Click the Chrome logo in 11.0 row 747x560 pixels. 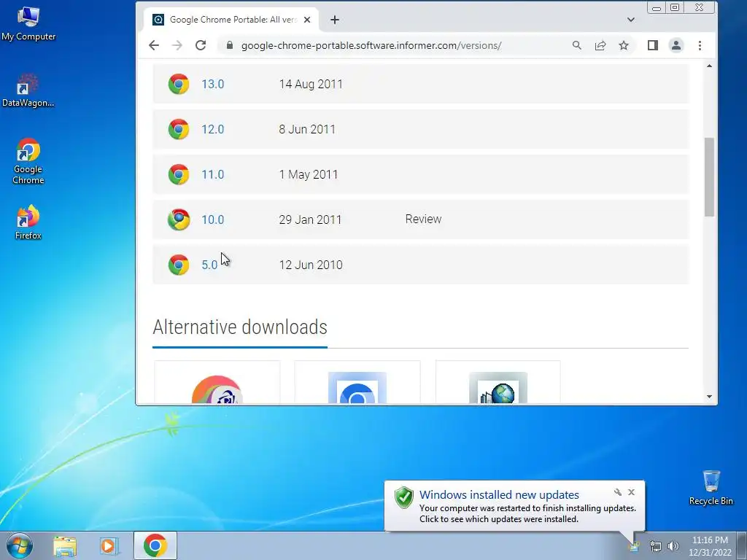pyautogui.click(x=179, y=174)
